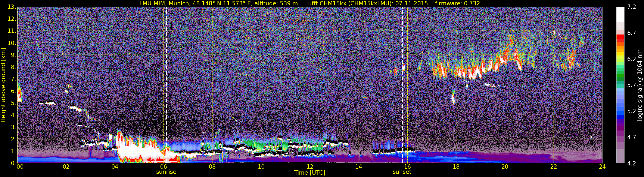Click the white sunset dashed line marker
644x177 pixels.
(x=402, y=85)
